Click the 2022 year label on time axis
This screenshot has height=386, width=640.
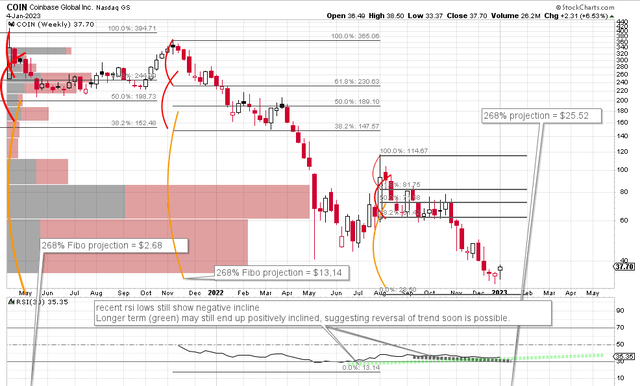pyautogui.click(x=216, y=293)
